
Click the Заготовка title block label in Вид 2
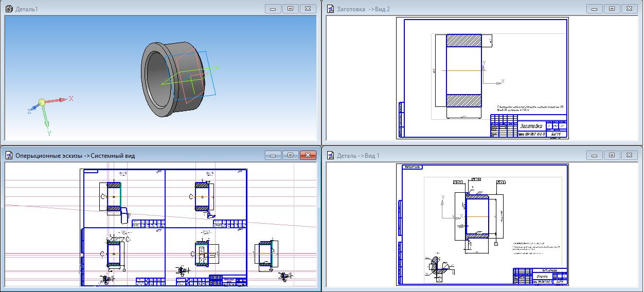(531, 126)
